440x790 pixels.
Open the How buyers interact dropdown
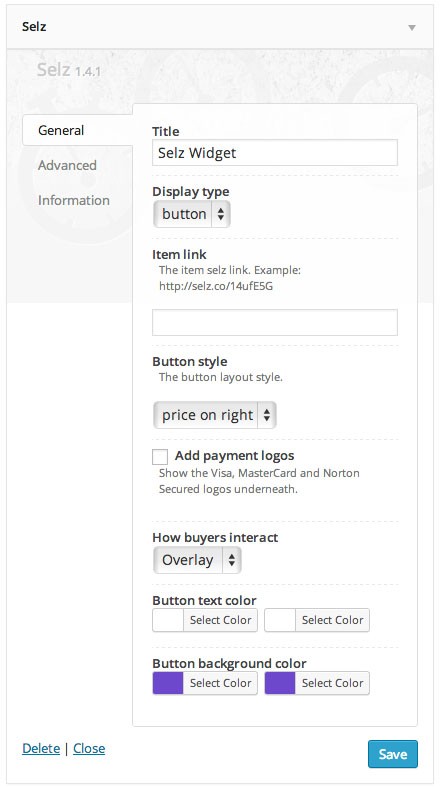tap(197, 560)
